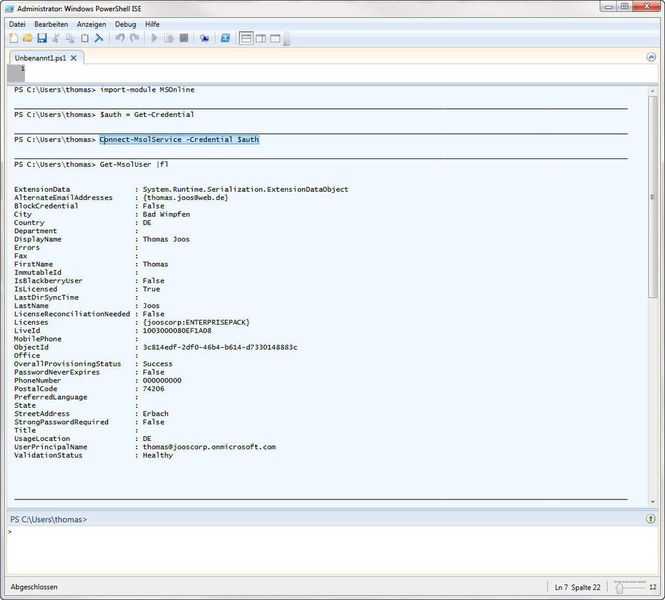Save the script with the floppy disk icon
665x600 pixels.
pyautogui.click(x=42, y=39)
